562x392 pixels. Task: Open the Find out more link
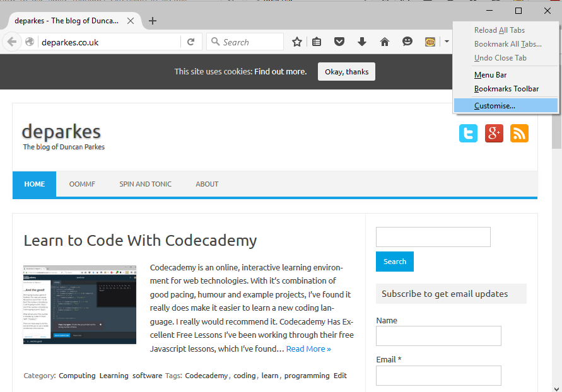pyautogui.click(x=280, y=71)
